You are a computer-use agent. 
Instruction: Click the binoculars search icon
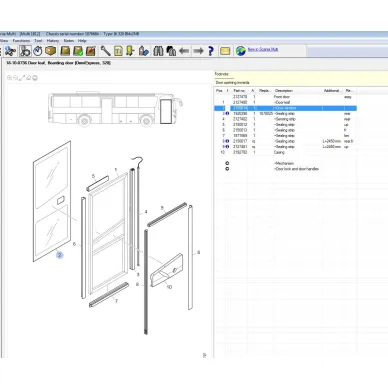pos(158,51)
